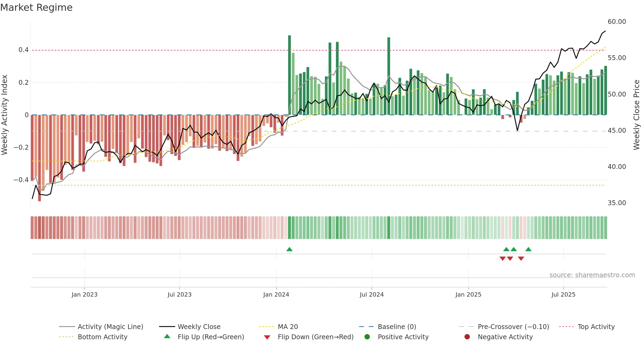644x362 pixels.
Task: Click the 50.00 price axis value
Action: pyautogui.click(x=617, y=94)
